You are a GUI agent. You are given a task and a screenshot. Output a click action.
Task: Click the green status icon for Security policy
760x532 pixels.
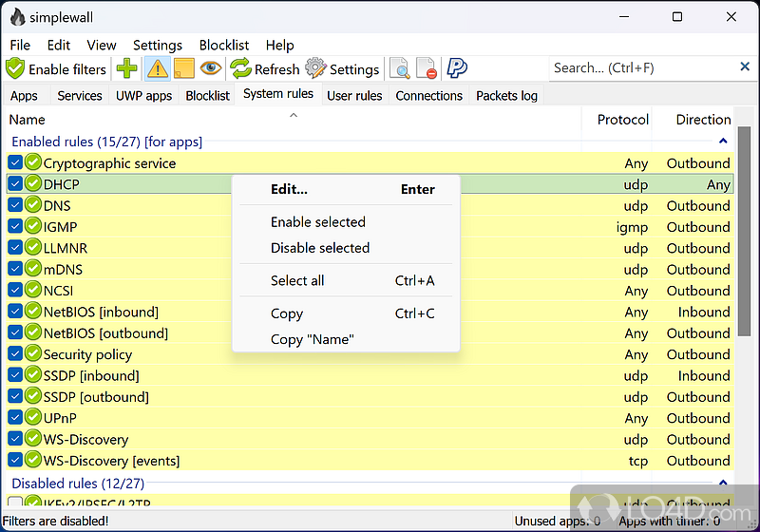(x=33, y=353)
